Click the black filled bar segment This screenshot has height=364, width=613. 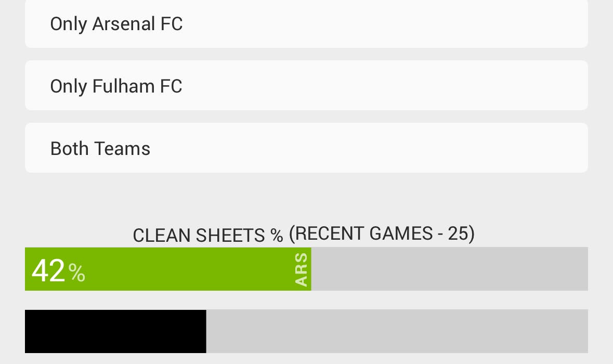[x=115, y=332]
